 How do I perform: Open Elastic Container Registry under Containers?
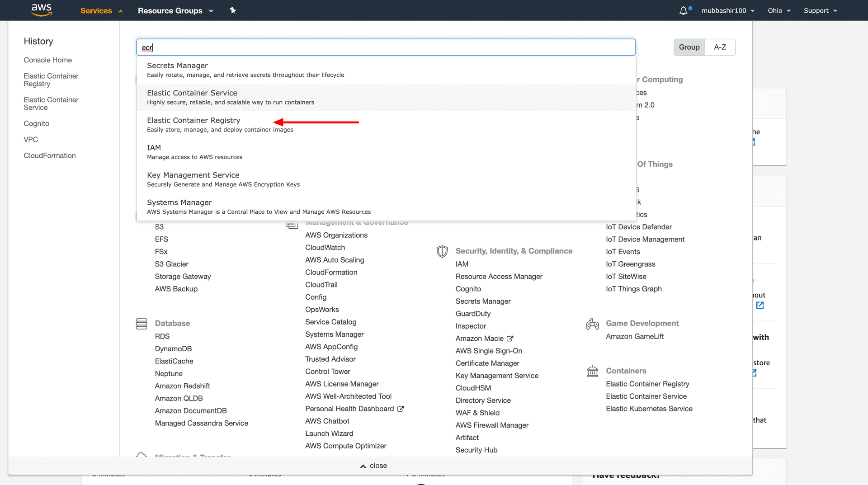647,384
